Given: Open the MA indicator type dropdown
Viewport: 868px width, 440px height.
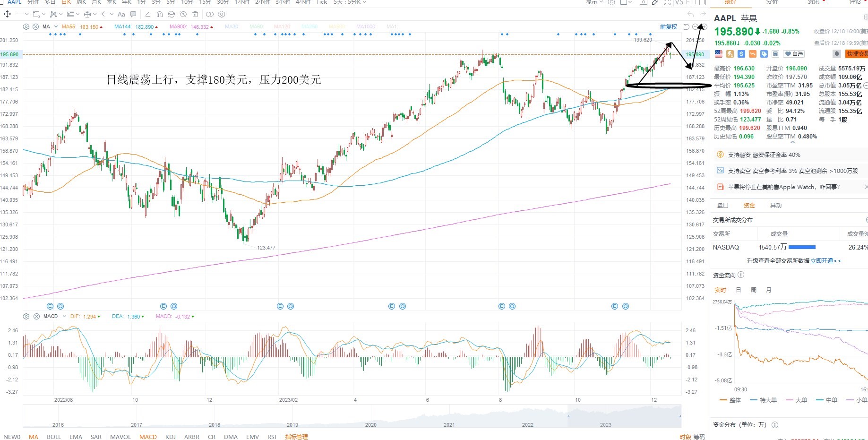Looking at the screenshot, I should (x=56, y=26).
